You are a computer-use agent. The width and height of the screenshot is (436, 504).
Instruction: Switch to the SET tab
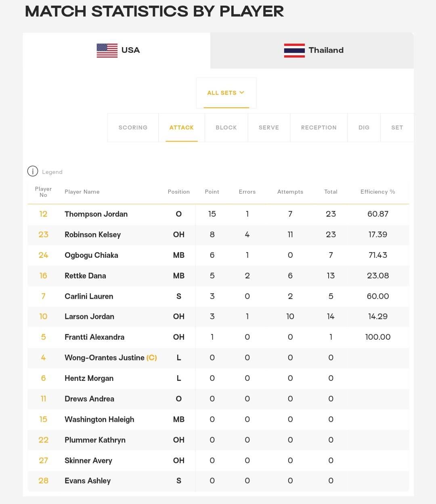(x=397, y=128)
